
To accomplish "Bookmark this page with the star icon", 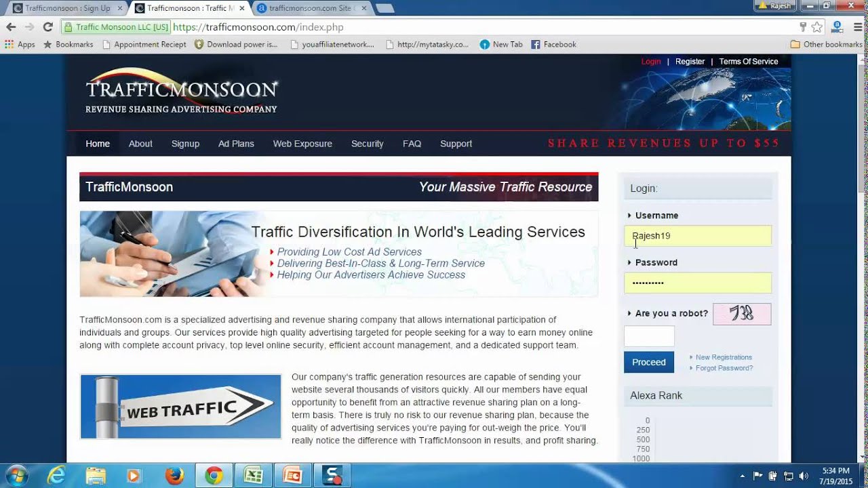I will pos(817,27).
